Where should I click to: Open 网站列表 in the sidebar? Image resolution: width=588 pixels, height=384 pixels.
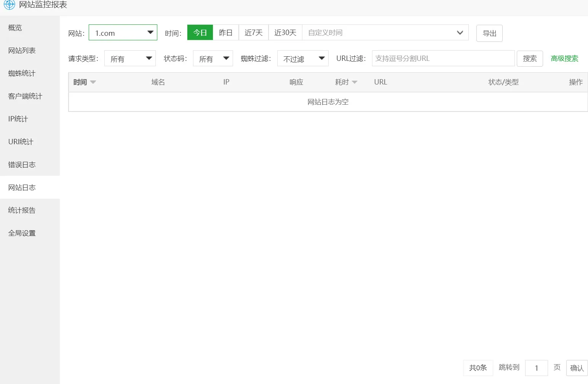[30, 50]
